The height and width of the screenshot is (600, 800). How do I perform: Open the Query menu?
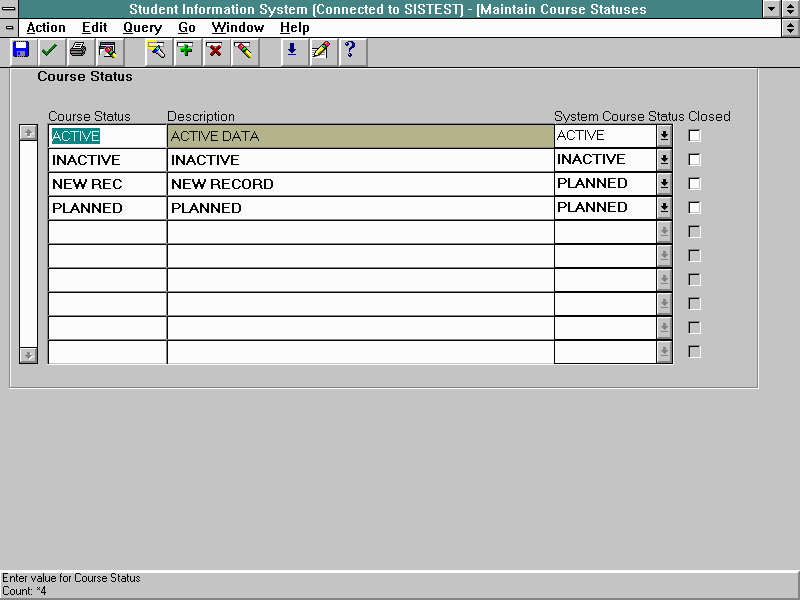point(142,28)
